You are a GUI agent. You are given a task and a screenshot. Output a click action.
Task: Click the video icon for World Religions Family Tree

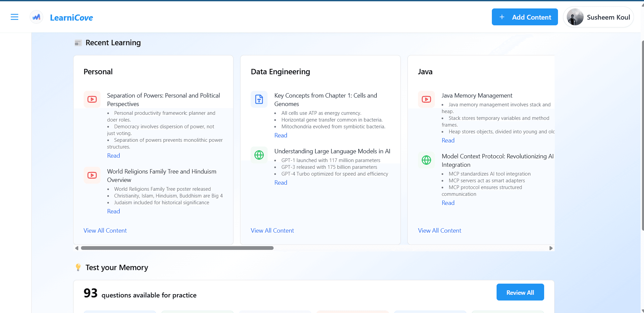[x=92, y=175]
